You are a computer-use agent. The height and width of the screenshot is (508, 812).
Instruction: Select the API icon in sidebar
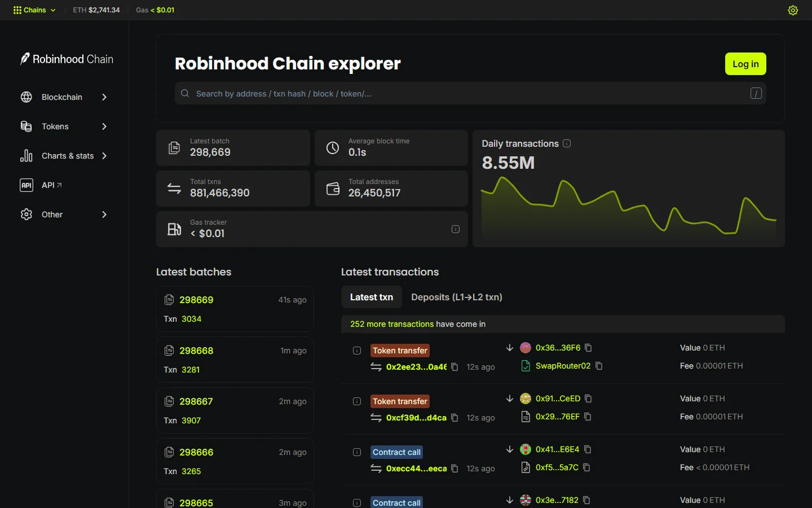coord(27,185)
